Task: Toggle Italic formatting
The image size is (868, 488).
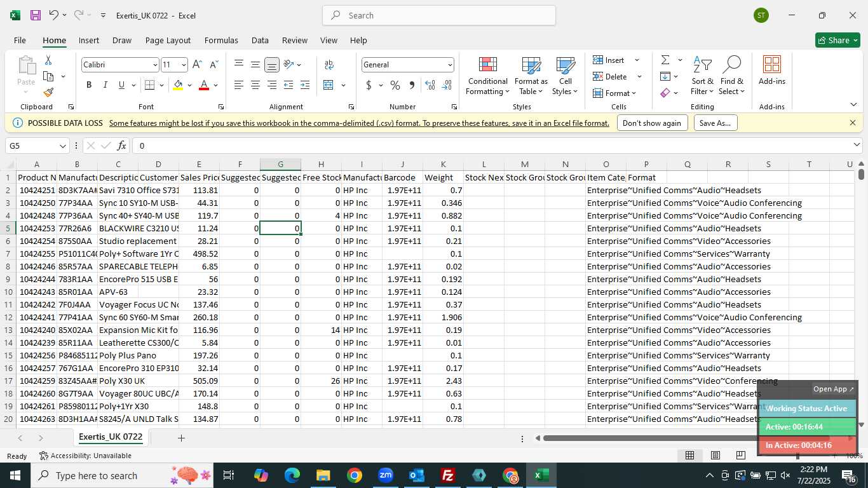Action: pos(105,85)
